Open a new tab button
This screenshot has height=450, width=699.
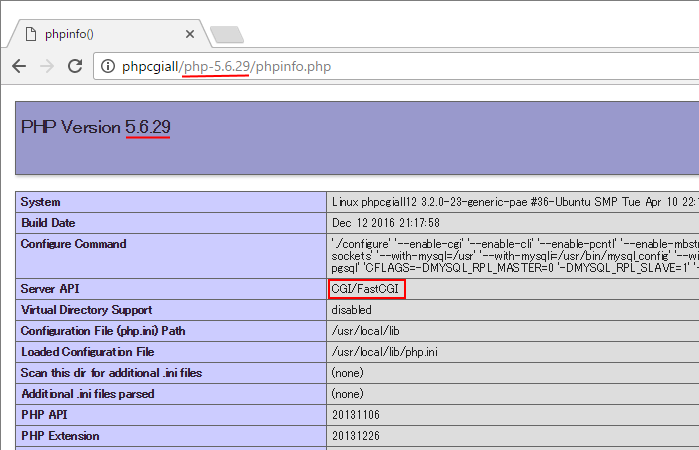[227, 34]
